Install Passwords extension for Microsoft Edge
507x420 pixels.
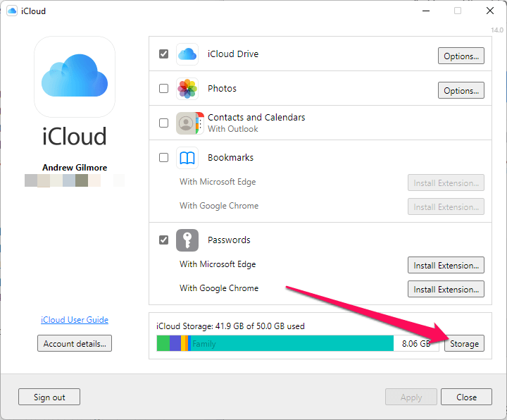click(446, 266)
